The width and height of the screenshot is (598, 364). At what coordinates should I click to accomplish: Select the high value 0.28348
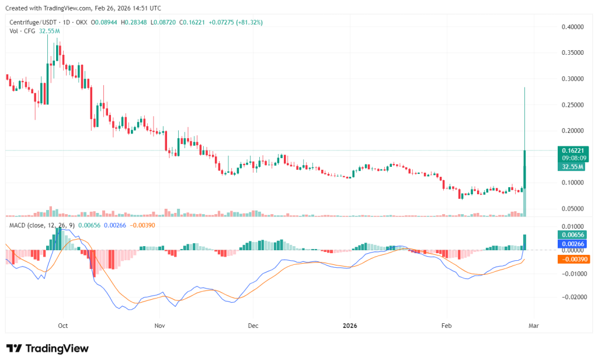coord(135,23)
